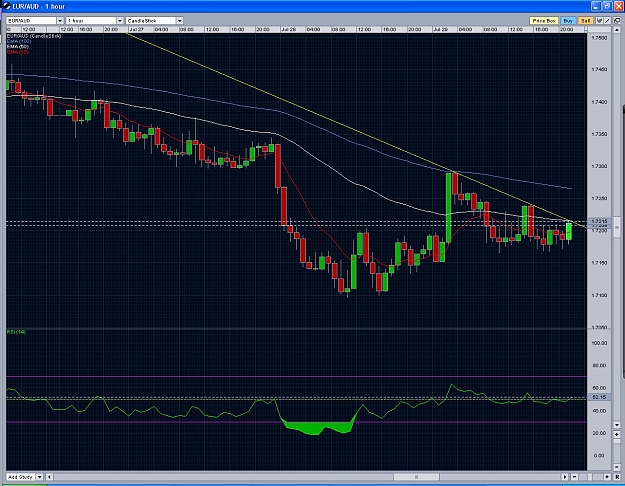The image size is (625, 486).
Task: Click the horizontal scrollbar thumb
Action: point(416,477)
